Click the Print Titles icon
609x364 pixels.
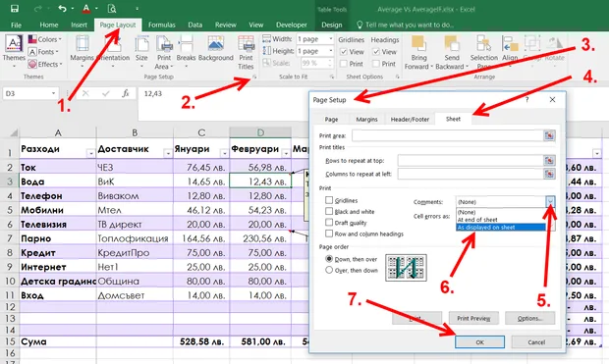pos(246,44)
